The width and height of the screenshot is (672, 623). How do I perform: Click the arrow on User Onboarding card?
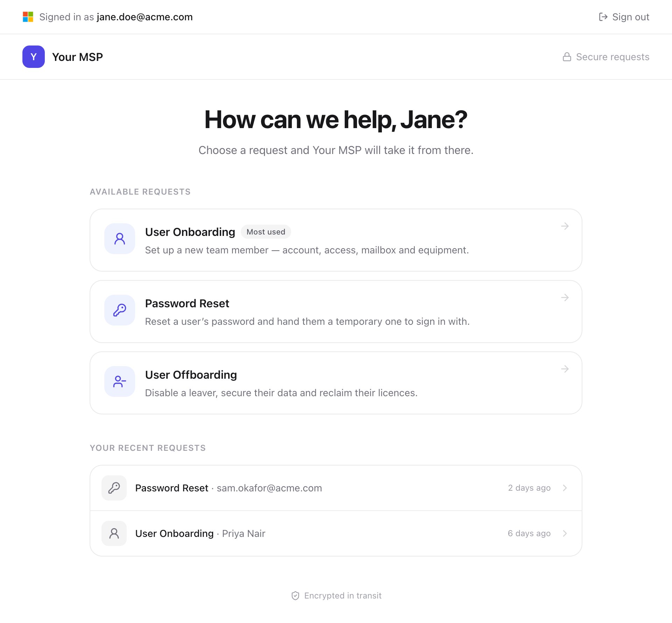pos(565,226)
